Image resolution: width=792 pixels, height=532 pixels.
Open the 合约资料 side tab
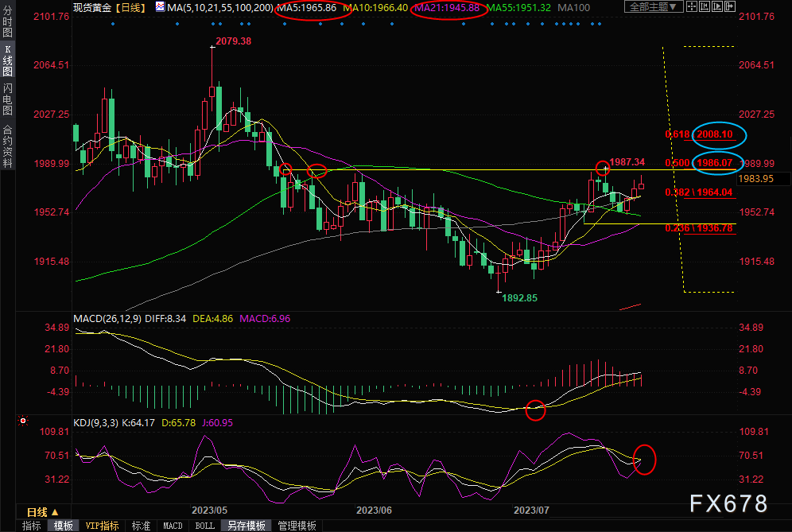[7, 146]
